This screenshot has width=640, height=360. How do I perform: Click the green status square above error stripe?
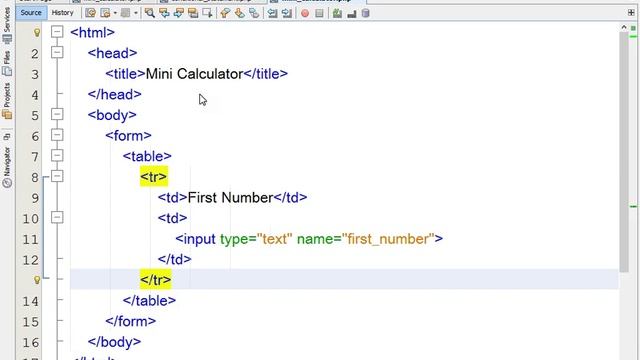pos(633,28)
